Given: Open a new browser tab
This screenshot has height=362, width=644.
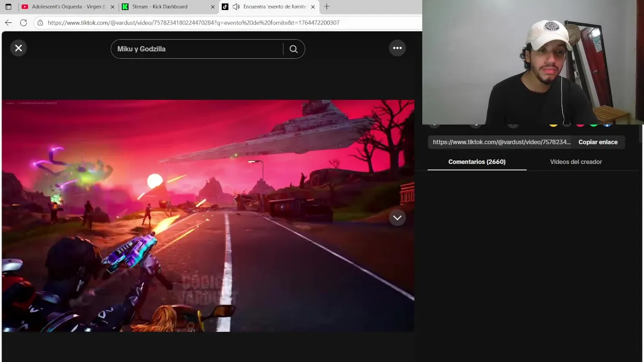Looking at the screenshot, I should click(x=327, y=7).
